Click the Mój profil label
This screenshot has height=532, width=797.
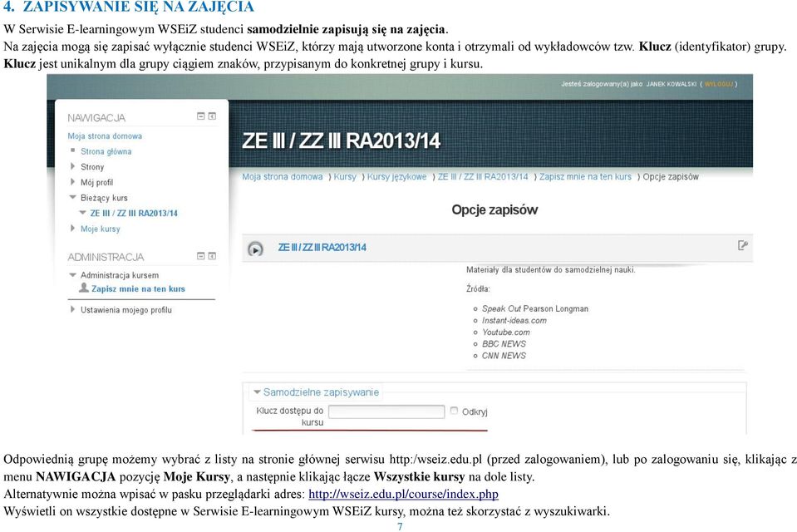(96, 182)
